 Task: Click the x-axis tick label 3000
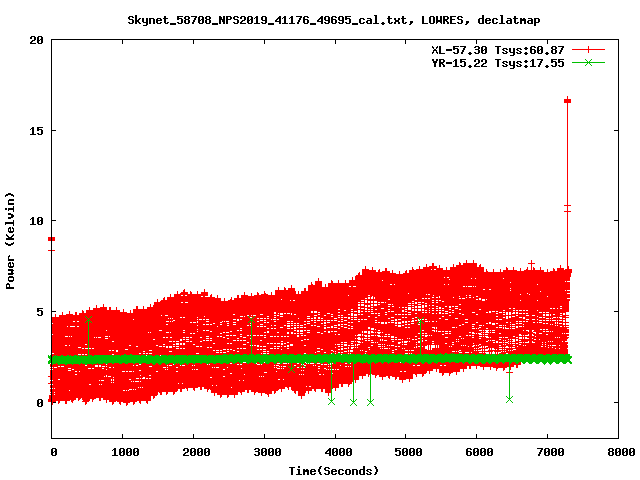coord(267,452)
